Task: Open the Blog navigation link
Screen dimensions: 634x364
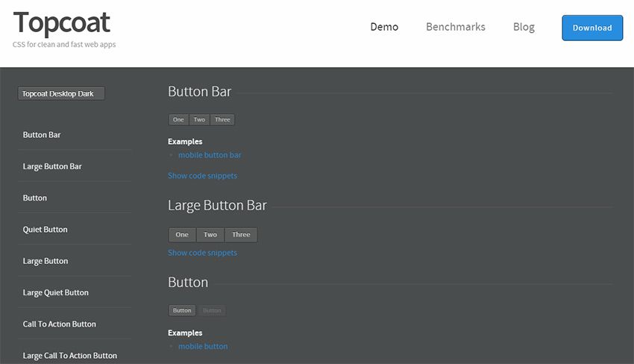Action: point(524,27)
